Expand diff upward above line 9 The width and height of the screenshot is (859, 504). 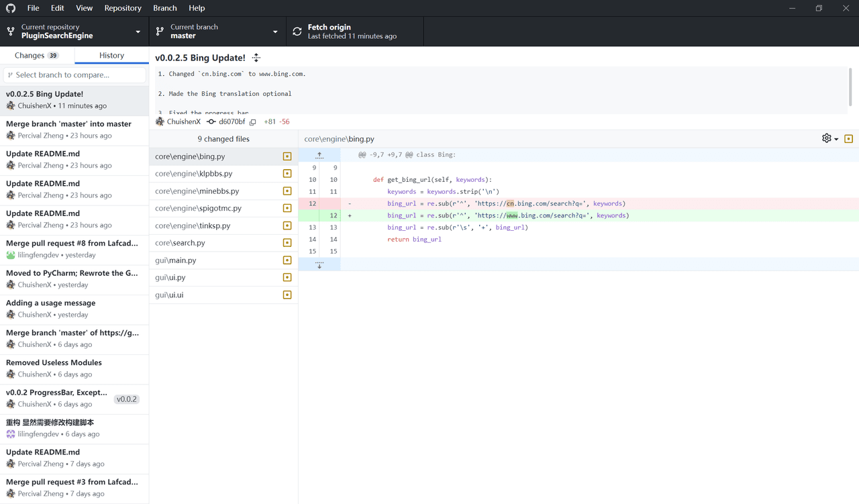tap(319, 155)
